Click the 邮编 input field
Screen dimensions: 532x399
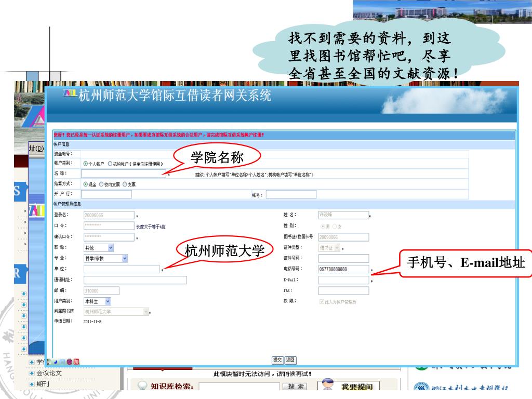pos(101,291)
